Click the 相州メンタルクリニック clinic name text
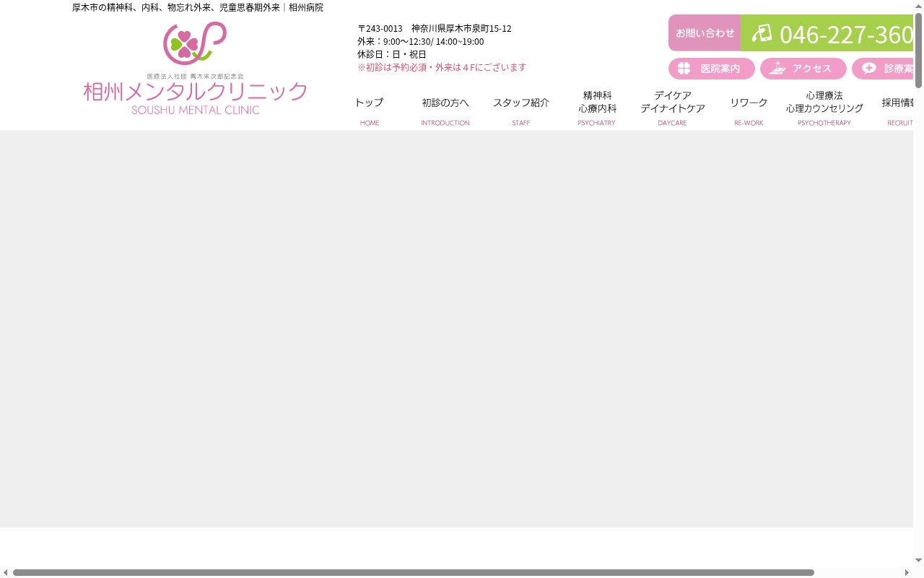The height and width of the screenshot is (578, 924). click(x=195, y=91)
